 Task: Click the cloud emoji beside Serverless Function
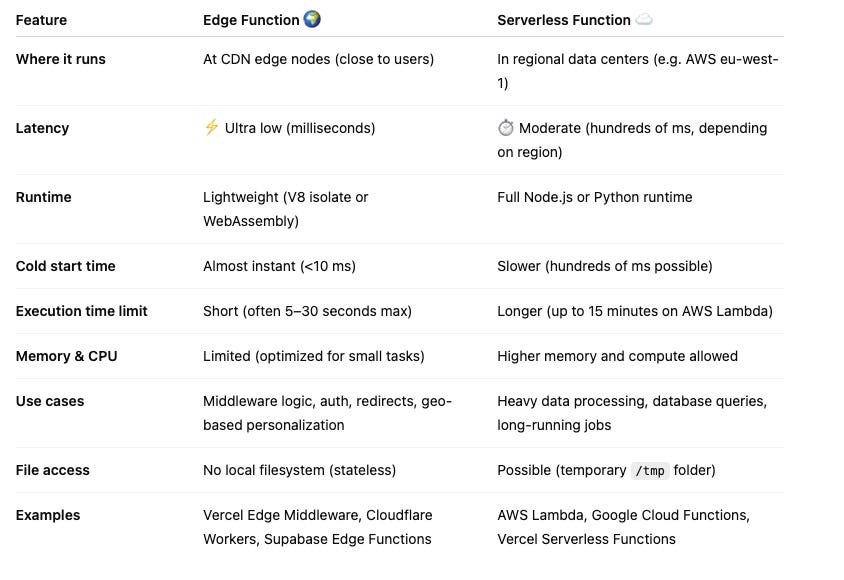[644, 20]
